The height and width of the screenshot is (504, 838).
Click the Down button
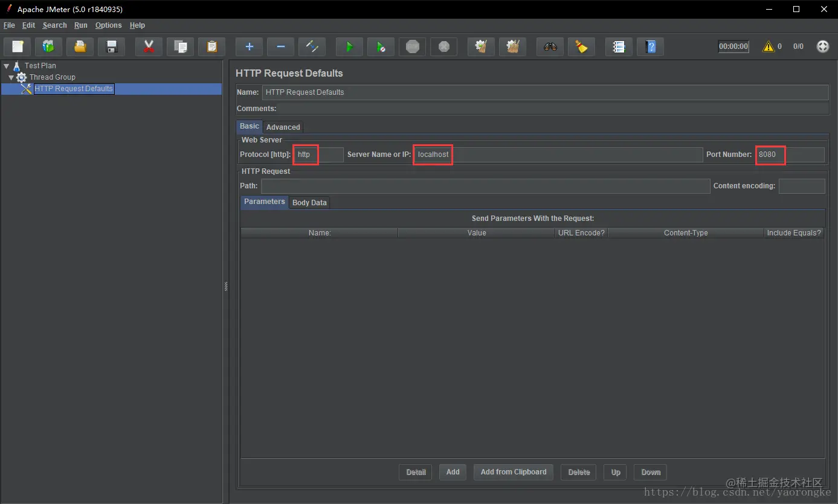pos(651,472)
